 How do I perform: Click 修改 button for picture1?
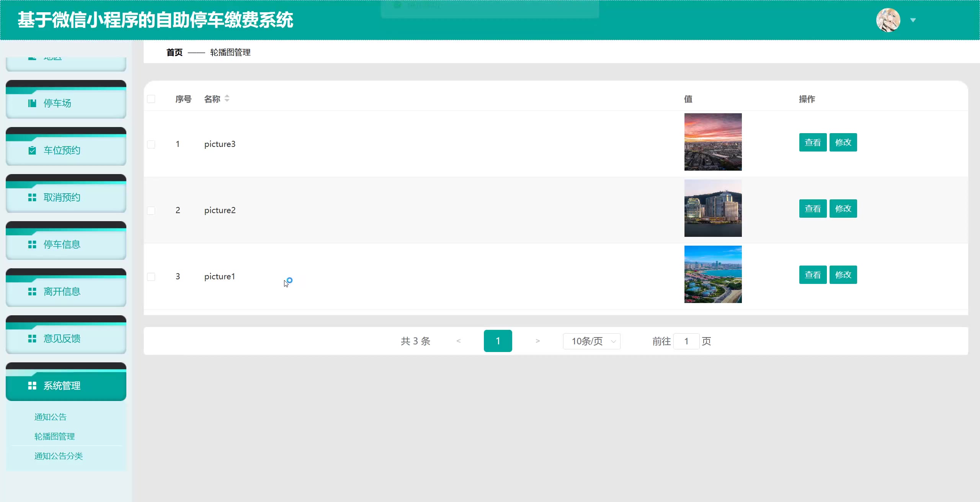843,275
